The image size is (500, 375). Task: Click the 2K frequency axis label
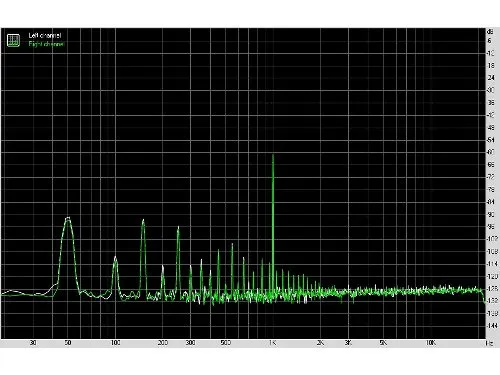pos(320,343)
